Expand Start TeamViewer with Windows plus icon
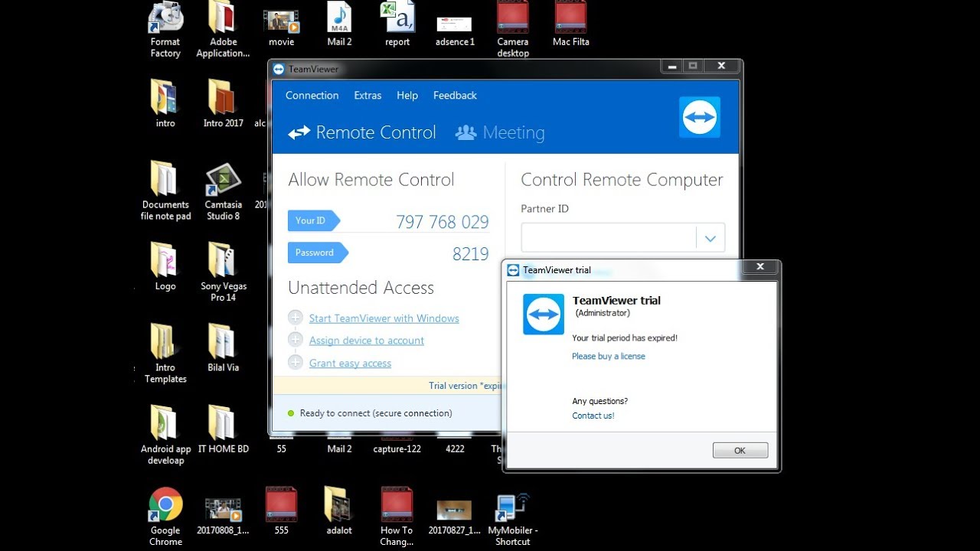The height and width of the screenshot is (551, 980). coord(296,318)
